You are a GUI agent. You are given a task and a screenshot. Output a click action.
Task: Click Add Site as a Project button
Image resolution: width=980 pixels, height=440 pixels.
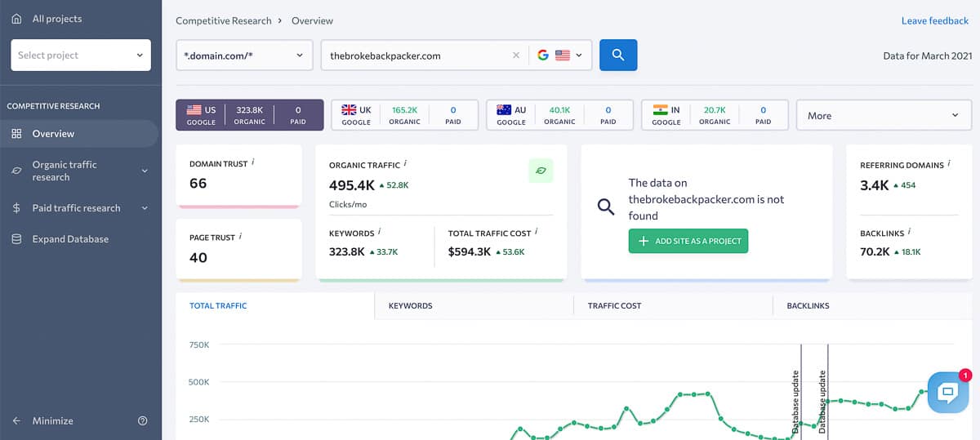tap(688, 242)
